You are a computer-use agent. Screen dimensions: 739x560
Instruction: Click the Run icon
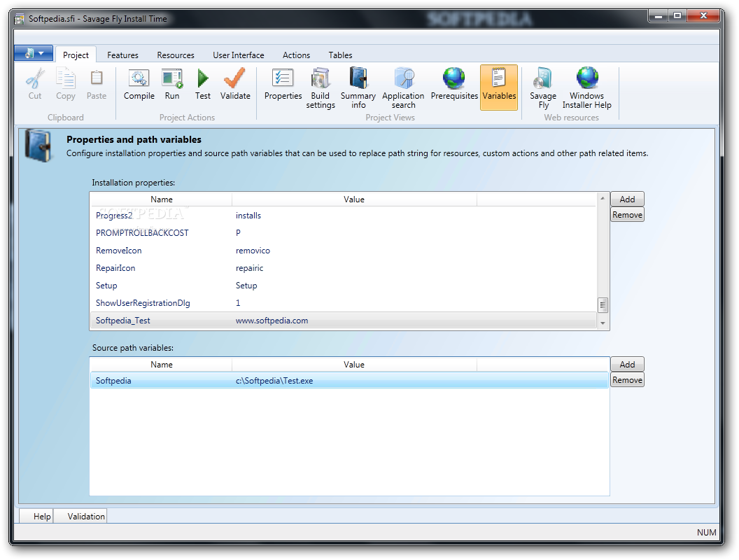(172, 78)
